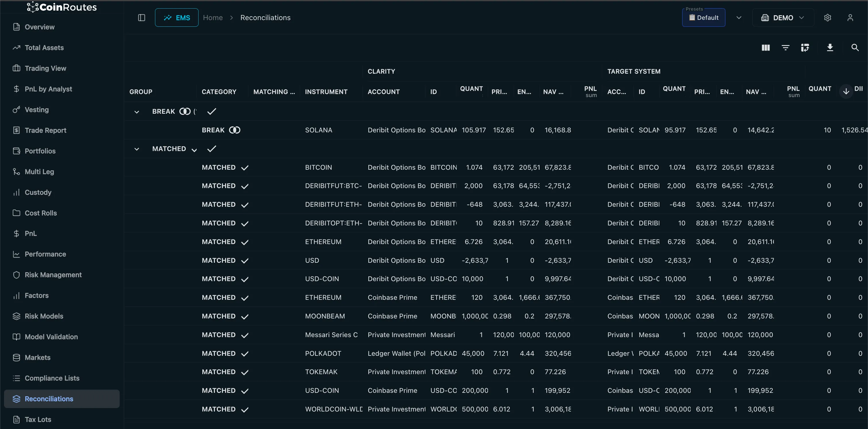
Task: Open the DEMO account dropdown
Action: pos(783,18)
